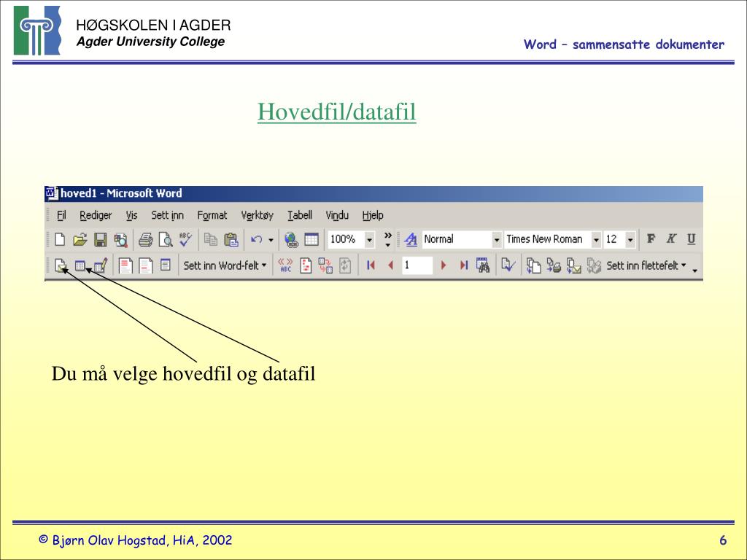Open the Undo history dropdown arrow
This screenshot has width=747, height=560.
(271, 239)
